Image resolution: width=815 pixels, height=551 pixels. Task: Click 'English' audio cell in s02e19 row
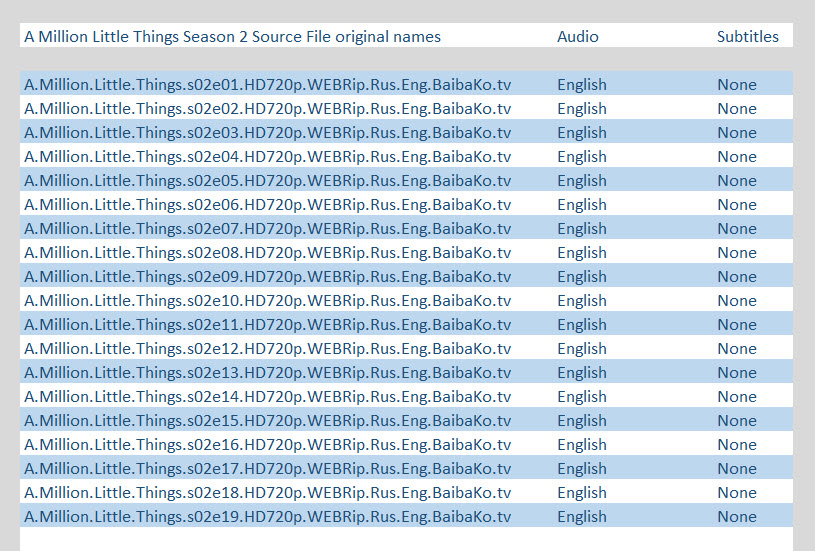[582, 516]
